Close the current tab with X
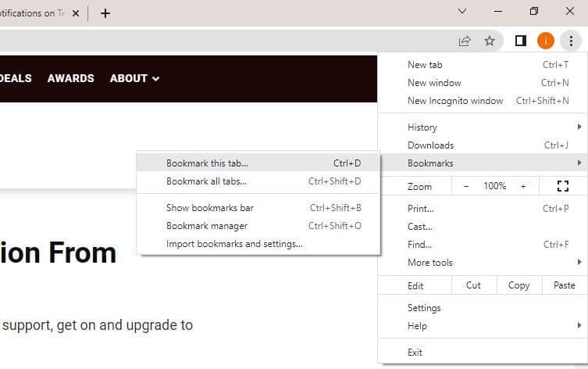 click(x=76, y=13)
